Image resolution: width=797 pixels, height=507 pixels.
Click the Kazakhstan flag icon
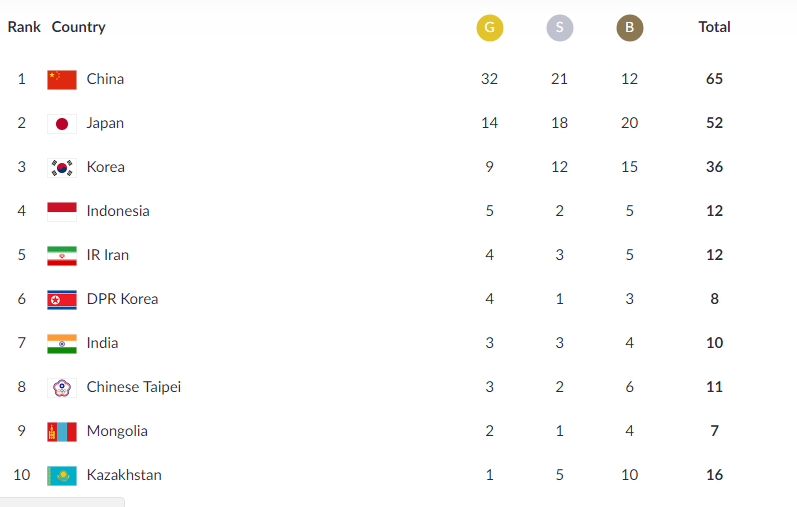61,475
